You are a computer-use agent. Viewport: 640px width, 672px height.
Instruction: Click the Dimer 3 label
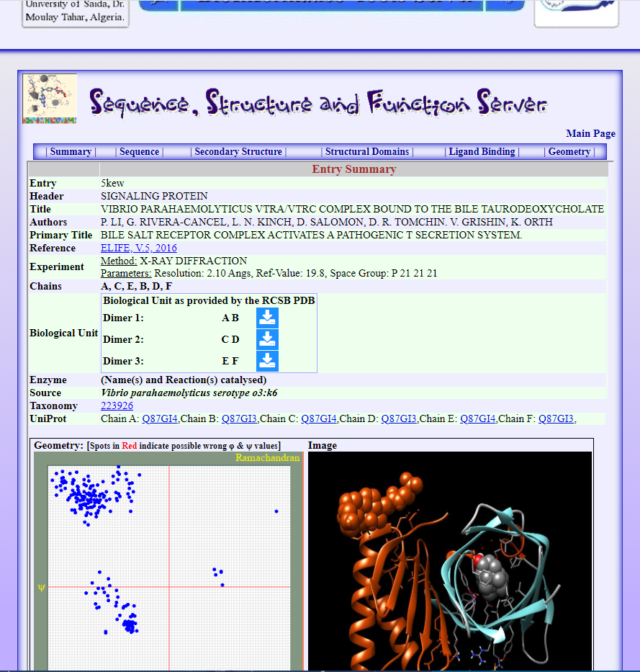tap(123, 361)
